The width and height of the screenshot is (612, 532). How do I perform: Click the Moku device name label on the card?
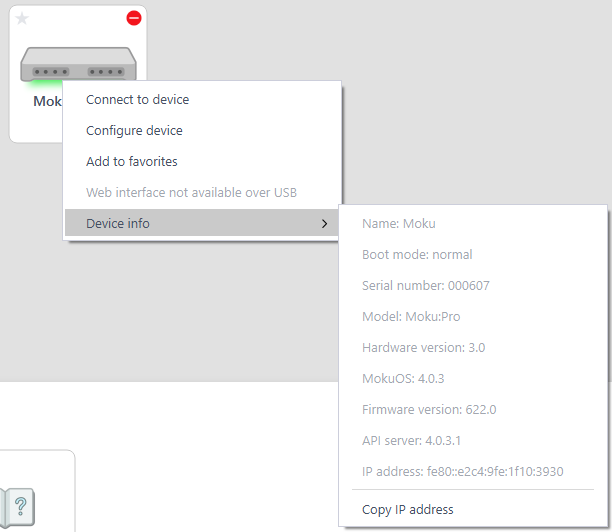point(48,101)
